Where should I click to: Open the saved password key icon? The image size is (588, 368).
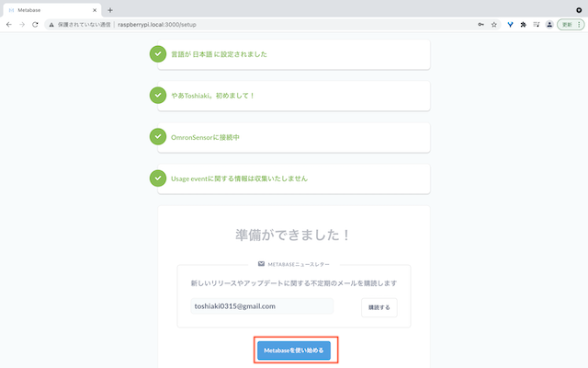tap(481, 25)
